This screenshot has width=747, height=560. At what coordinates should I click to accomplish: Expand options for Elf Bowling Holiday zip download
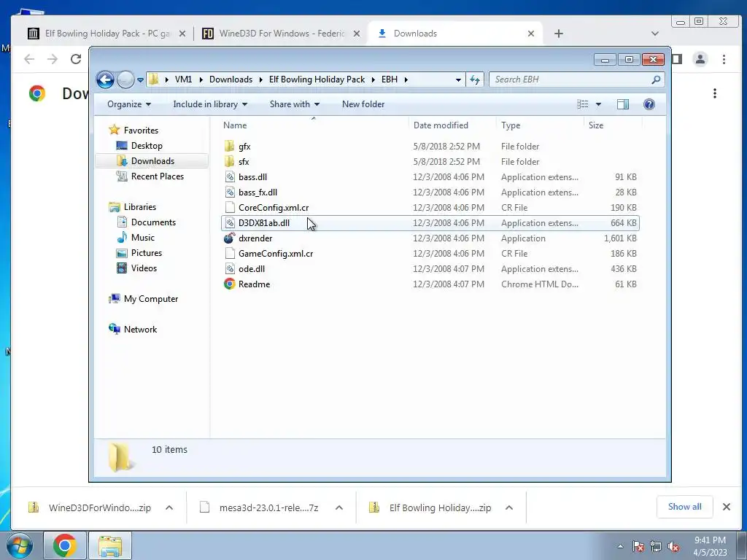(508, 507)
